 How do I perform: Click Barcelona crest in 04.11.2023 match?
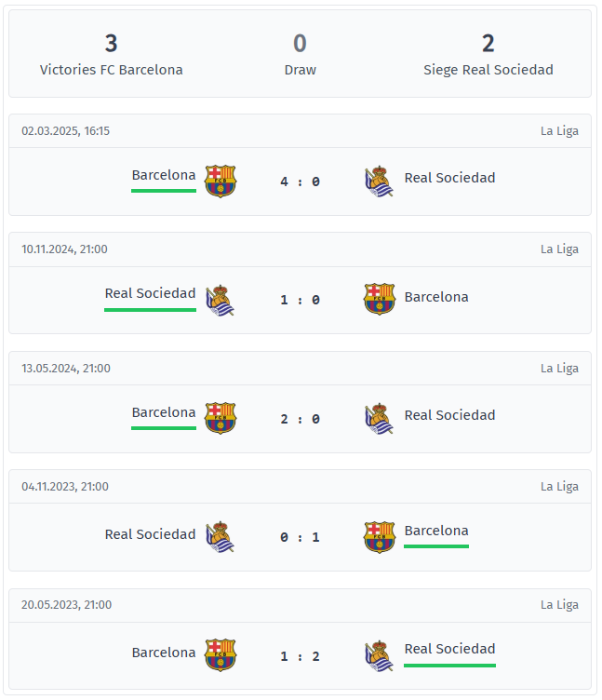pos(379,537)
